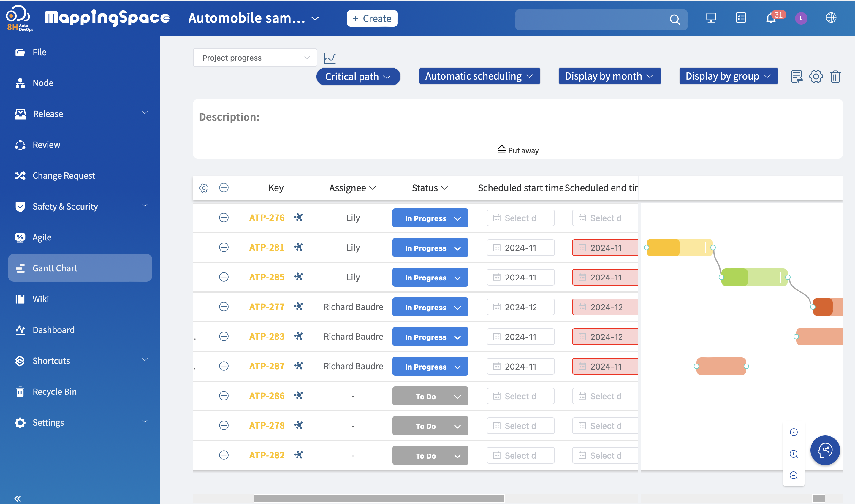The image size is (855, 504).
Task: Open the line chart view icon
Action: click(330, 58)
